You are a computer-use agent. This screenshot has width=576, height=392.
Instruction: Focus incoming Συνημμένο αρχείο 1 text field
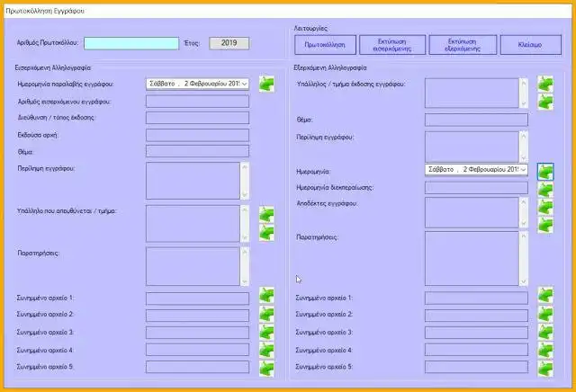pos(197,298)
